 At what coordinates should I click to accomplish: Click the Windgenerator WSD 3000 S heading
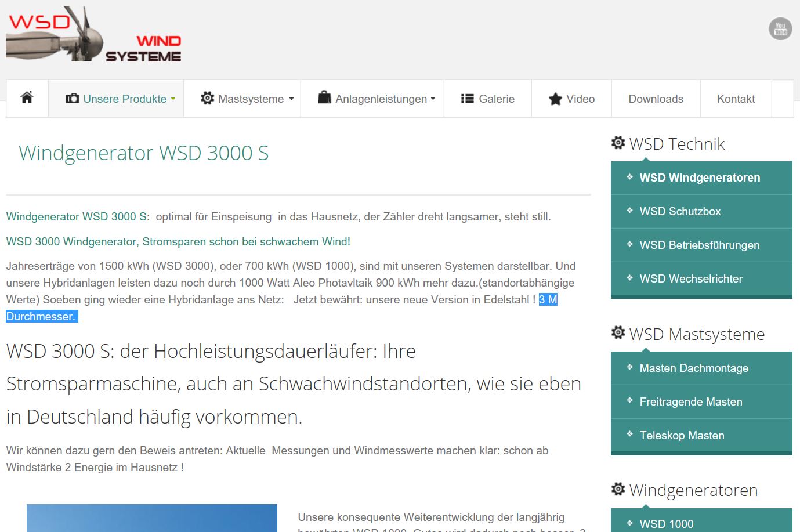[143, 153]
